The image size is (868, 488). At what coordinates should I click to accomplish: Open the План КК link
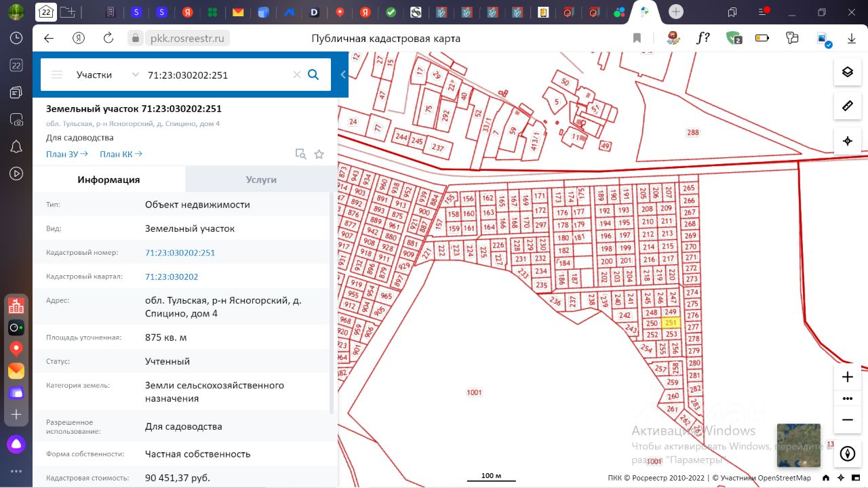click(121, 154)
